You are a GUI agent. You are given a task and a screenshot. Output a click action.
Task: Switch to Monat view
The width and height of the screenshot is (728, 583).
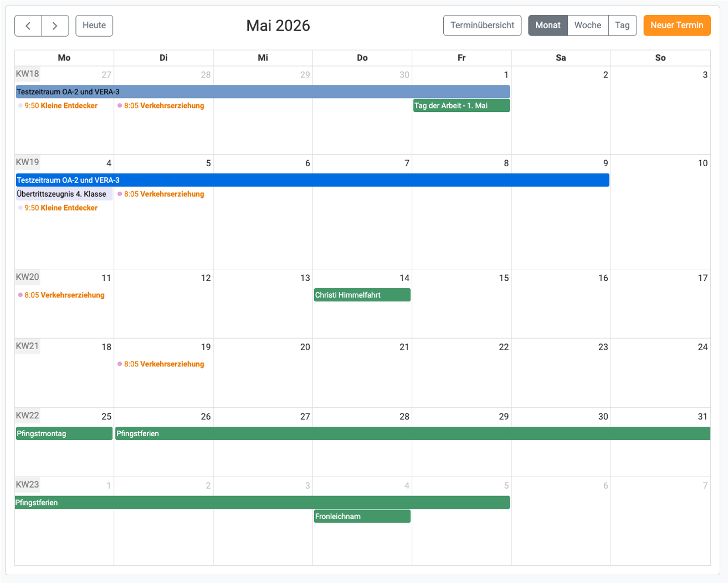[547, 25]
